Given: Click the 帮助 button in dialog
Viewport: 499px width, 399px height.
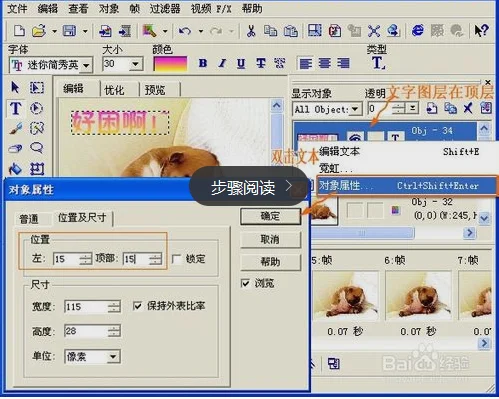Looking at the screenshot, I should tap(270, 262).
